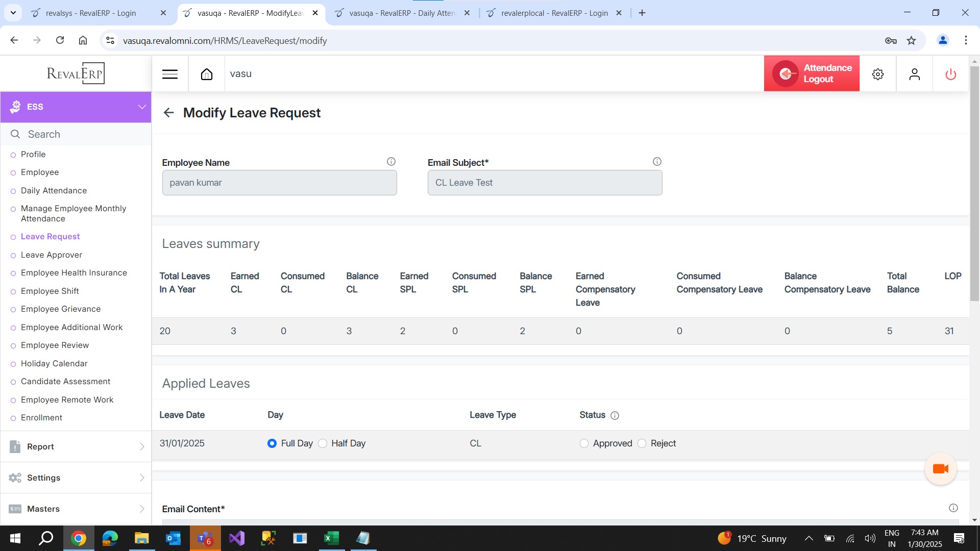Image resolution: width=980 pixels, height=551 pixels.
Task: Select the Approved status radio button
Action: tap(584, 443)
